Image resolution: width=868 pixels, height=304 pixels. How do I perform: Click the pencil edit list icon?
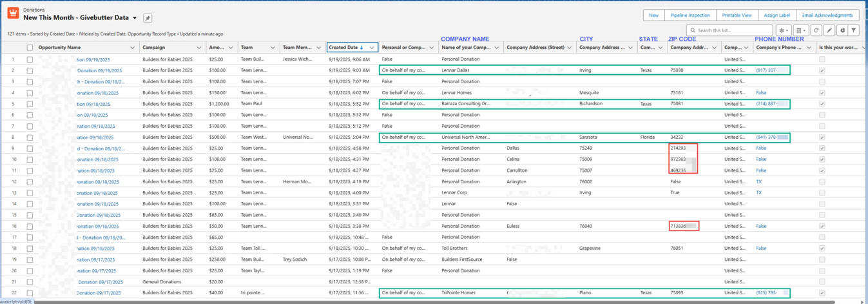point(829,30)
